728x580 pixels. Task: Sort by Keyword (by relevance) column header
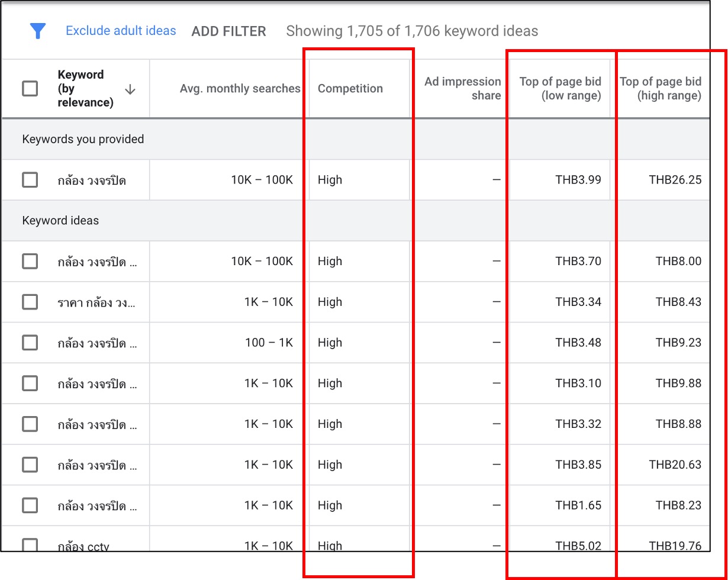tap(85, 89)
